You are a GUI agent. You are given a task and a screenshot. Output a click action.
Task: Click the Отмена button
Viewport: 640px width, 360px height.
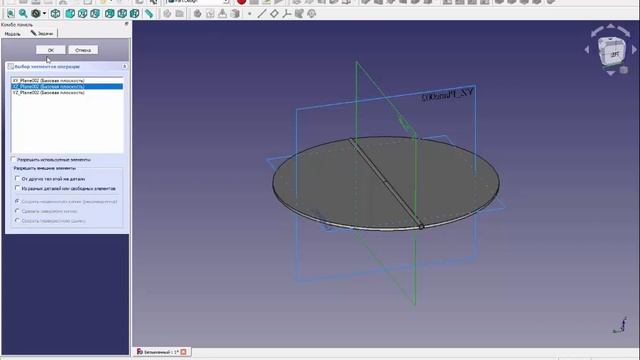(83, 50)
